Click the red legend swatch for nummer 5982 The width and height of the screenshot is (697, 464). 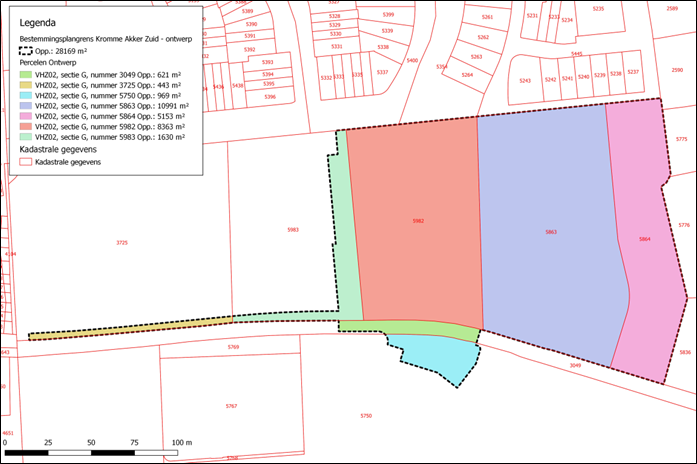tap(26, 127)
